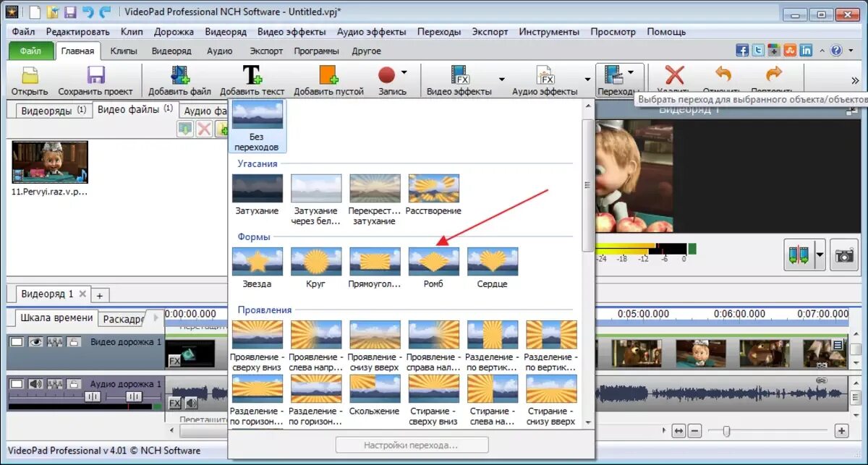The height and width of the screenshot is (465, 868).
Task: Open Видео эффекты FX tool
Action: [459, 75]
